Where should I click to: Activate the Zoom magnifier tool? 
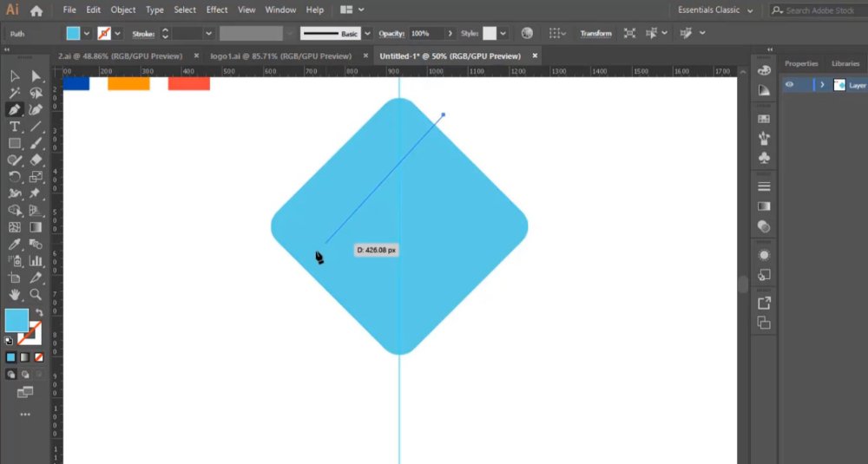[x=36, y=294]
